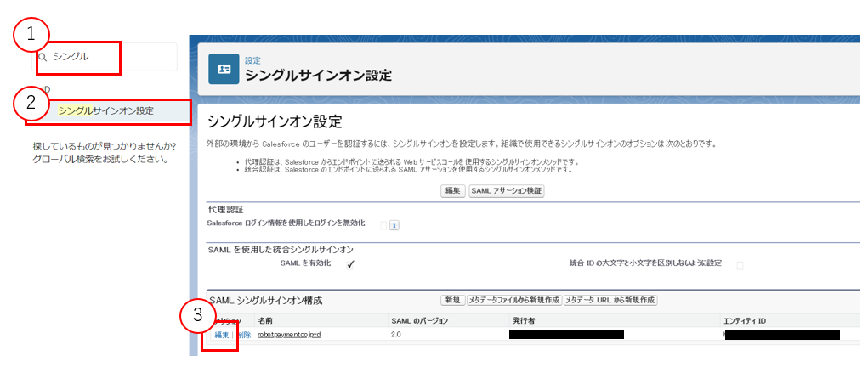Toggle the Salesforce ログイン無効化 checkbox
Screen dimensions: 868x367
[383, 224]
